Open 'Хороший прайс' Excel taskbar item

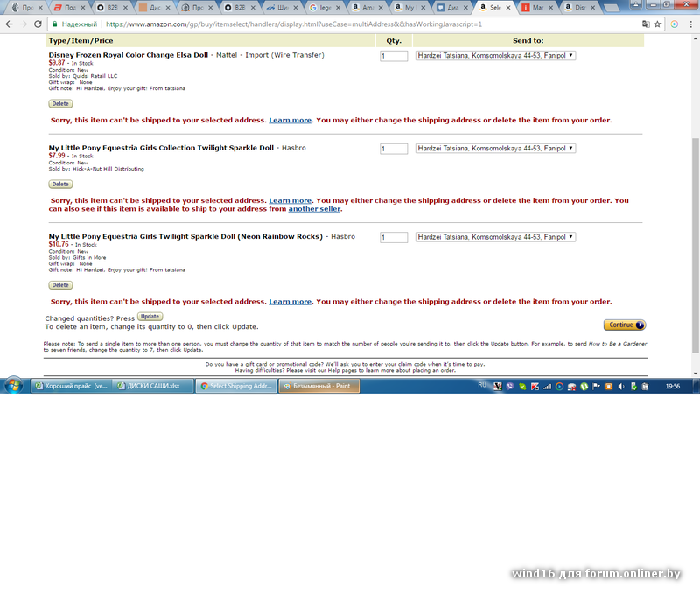(x=72, y=386)
